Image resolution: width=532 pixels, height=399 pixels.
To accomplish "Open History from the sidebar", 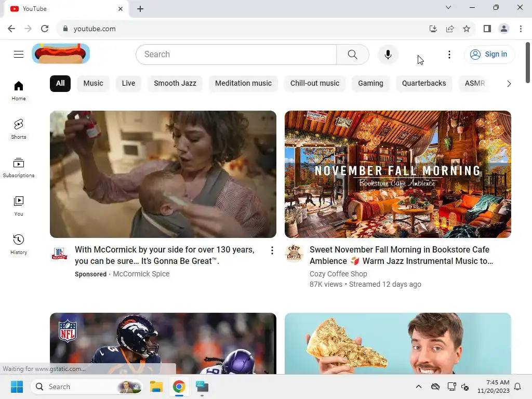I will click(19, 244).
